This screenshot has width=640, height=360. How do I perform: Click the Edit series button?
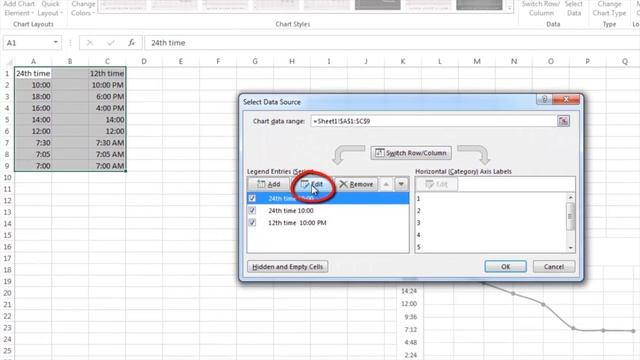point(312,184)
